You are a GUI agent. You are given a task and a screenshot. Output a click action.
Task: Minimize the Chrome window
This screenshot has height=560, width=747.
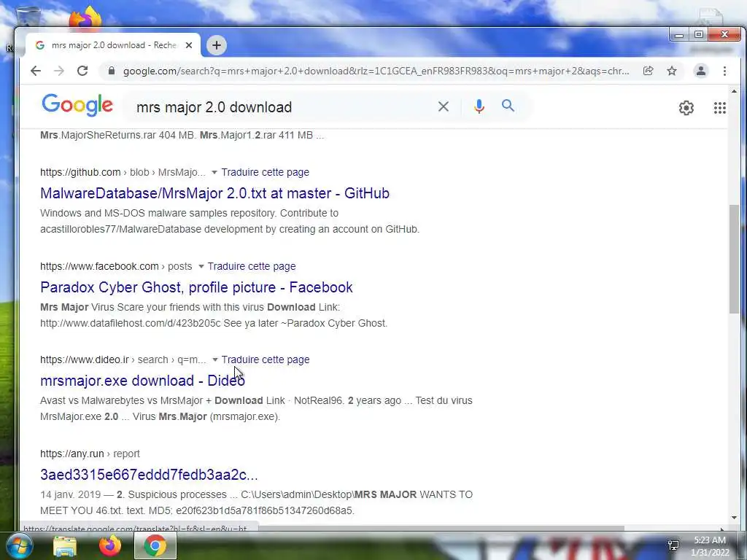pyautogui.click(x=679, y=35)
